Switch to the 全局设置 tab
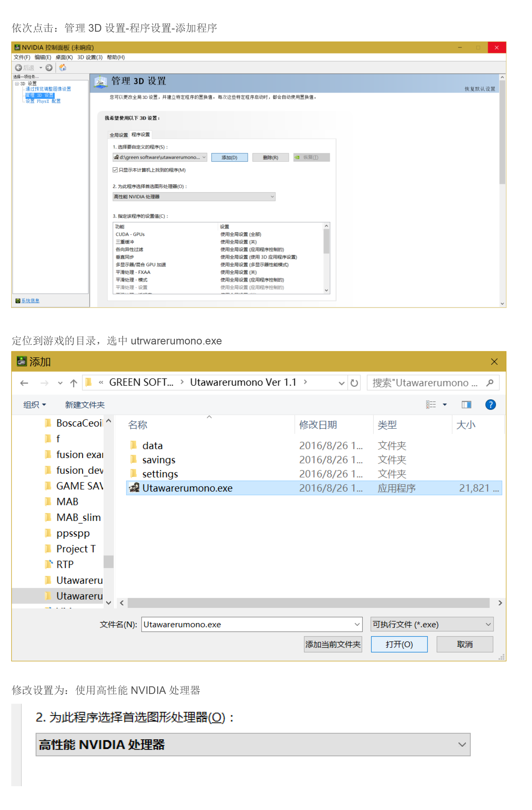Viewport: 532px width, 810px height. 119,135
